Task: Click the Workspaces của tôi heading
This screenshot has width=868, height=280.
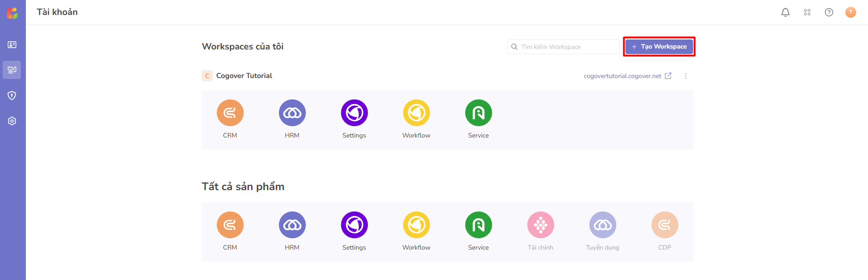Action: pyautogui.click(x=242, y=47)
